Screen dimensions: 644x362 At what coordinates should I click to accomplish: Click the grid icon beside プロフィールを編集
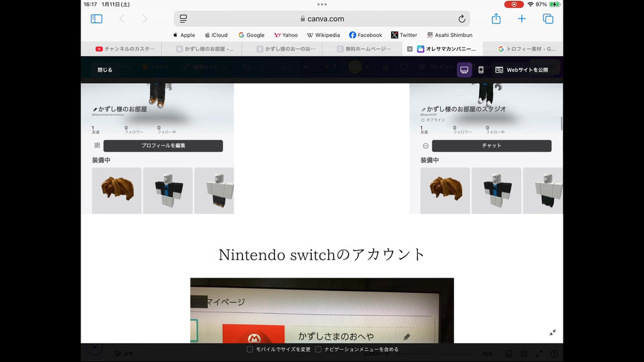97,145
